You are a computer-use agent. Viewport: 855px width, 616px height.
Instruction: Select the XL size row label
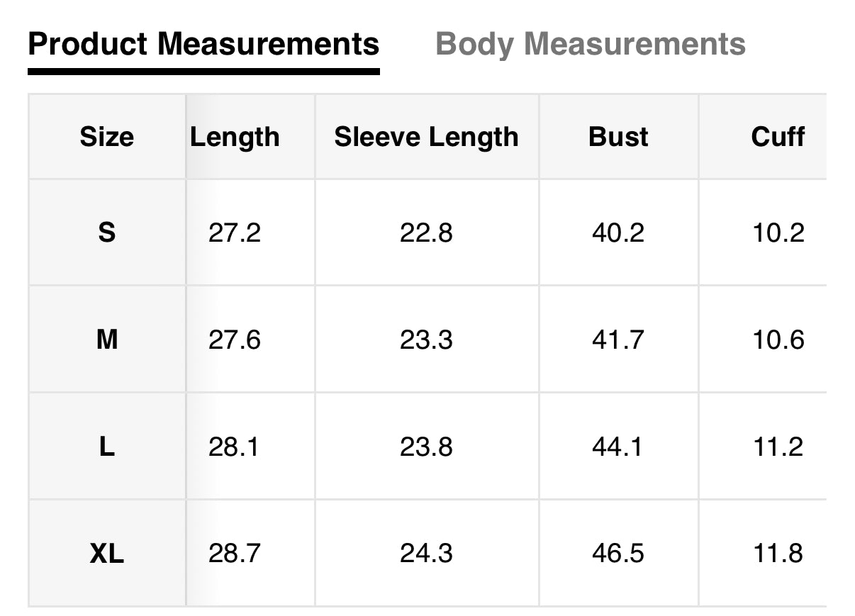pos(106,554)
